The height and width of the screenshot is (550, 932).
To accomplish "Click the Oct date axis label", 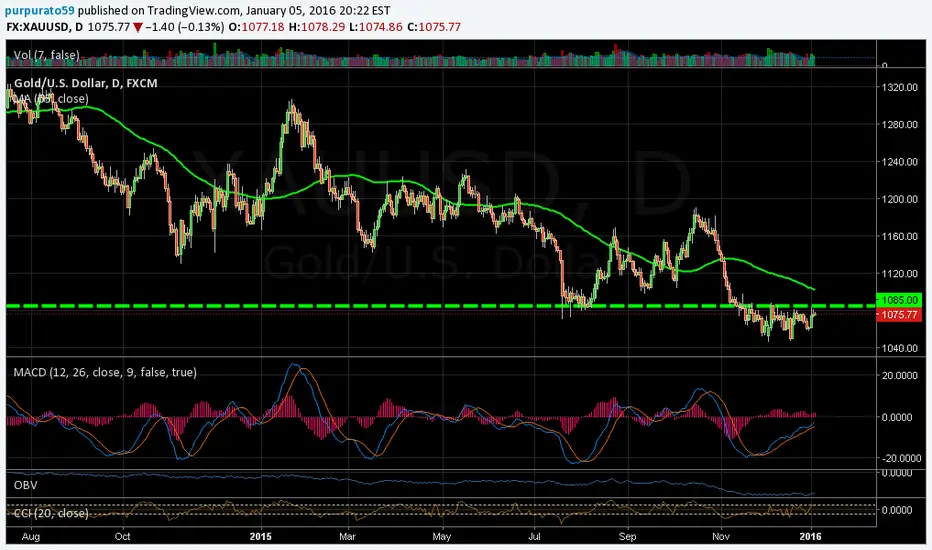I will [x=122, y=536].
